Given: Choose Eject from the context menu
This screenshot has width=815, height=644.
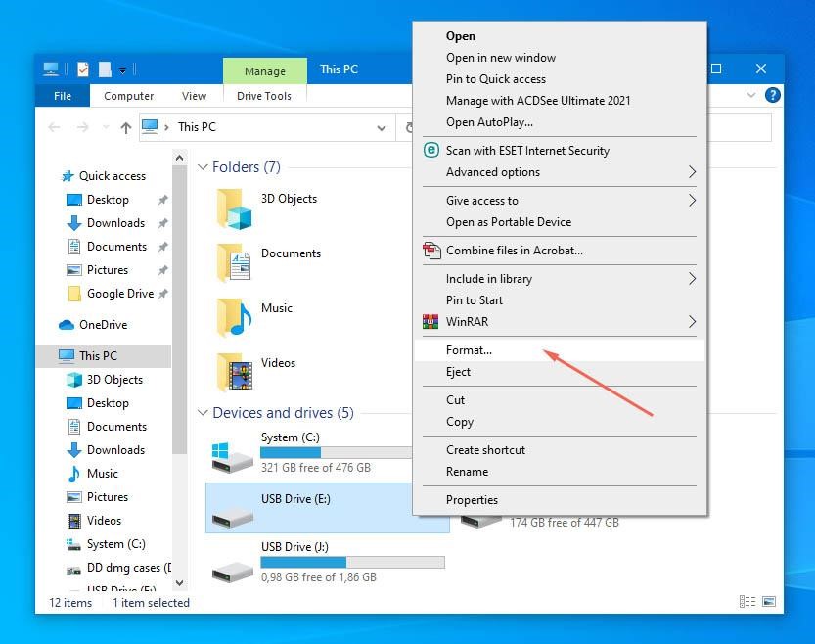Looking at the screenshot, I should (460, 371).
